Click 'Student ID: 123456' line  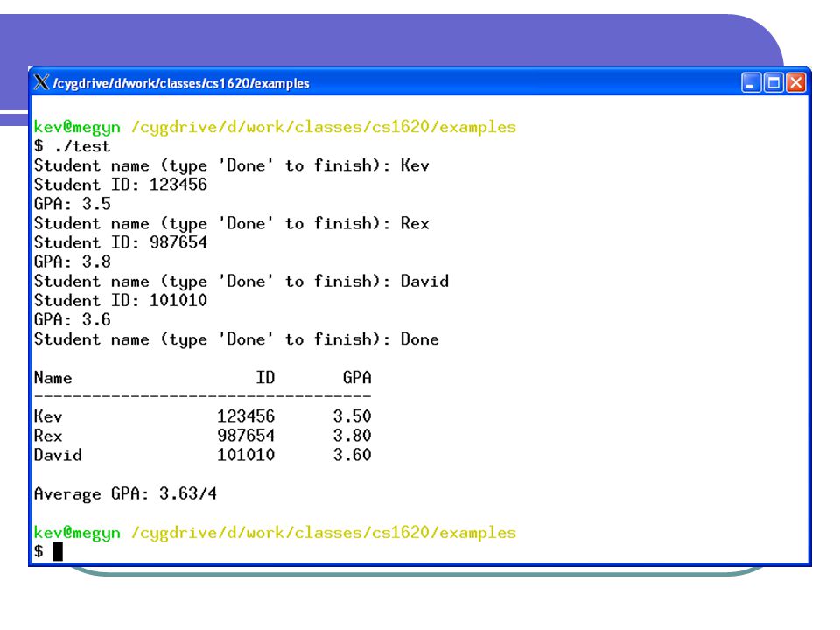coord(121,185)
